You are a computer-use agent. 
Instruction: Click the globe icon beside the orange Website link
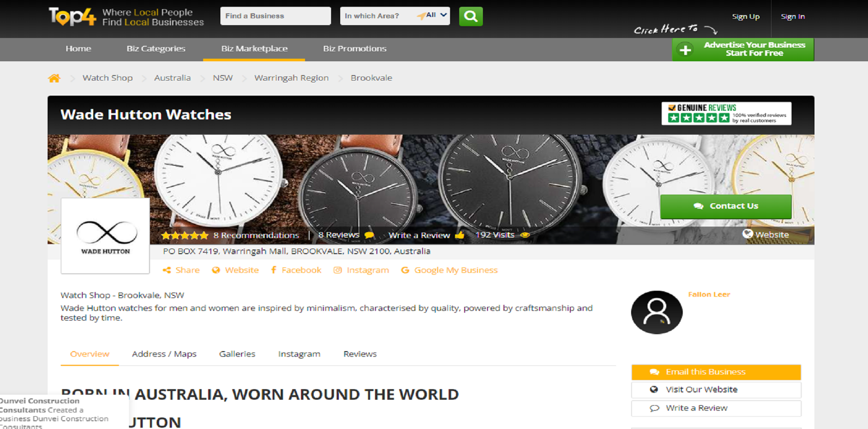pyautogui.click(x=216, y=270)
